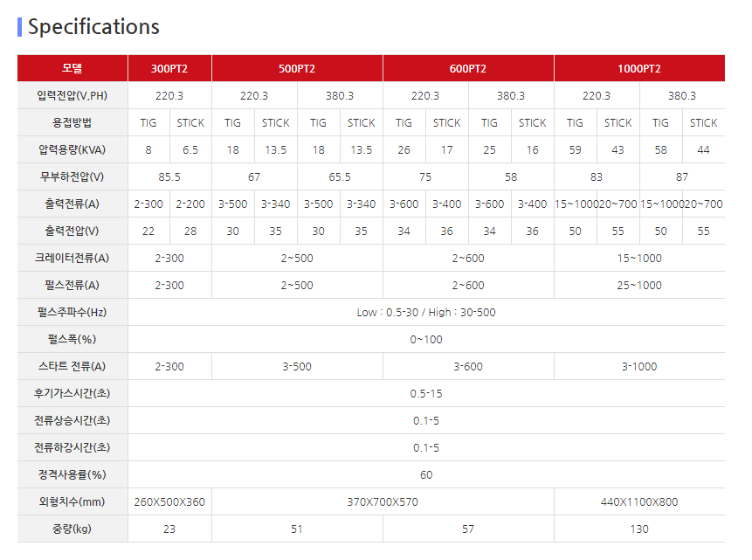Select the 전류하강시간(초) row label
The width and height of the screenshot is (752, 560).
point(72,447)
